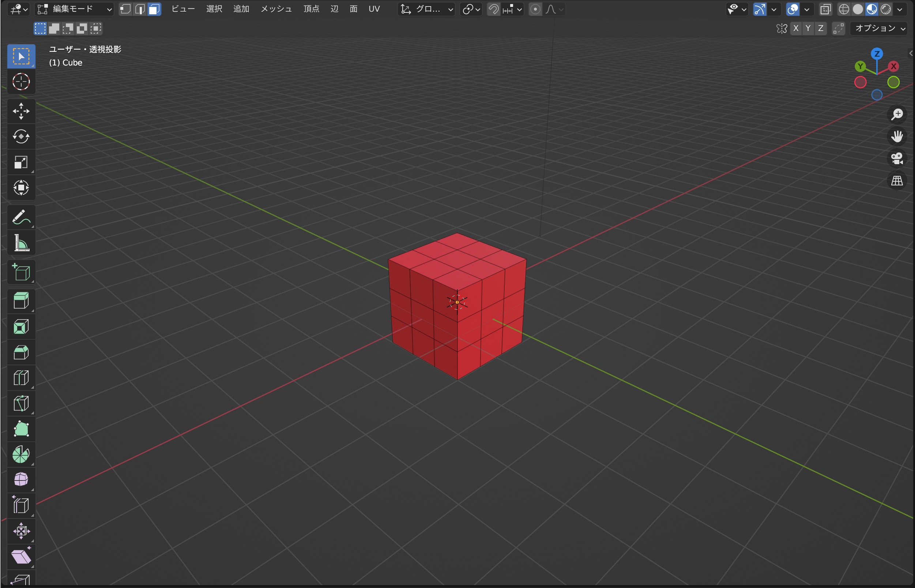The width and height of the screenshot is (915, 588).
Task: Switch to material preview shading
Action: [x=872, y=9]
